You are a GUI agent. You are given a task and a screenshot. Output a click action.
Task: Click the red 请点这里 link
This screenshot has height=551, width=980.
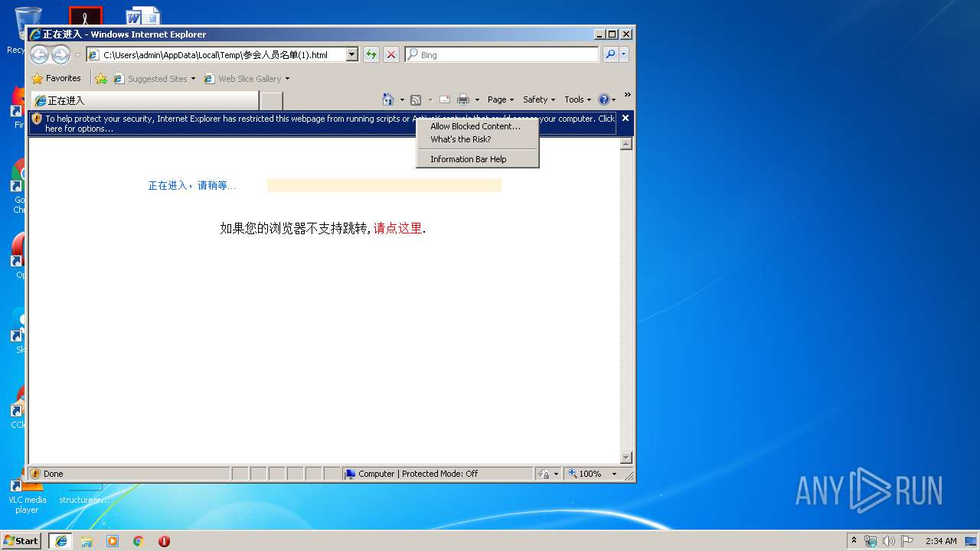coord(397,228)
